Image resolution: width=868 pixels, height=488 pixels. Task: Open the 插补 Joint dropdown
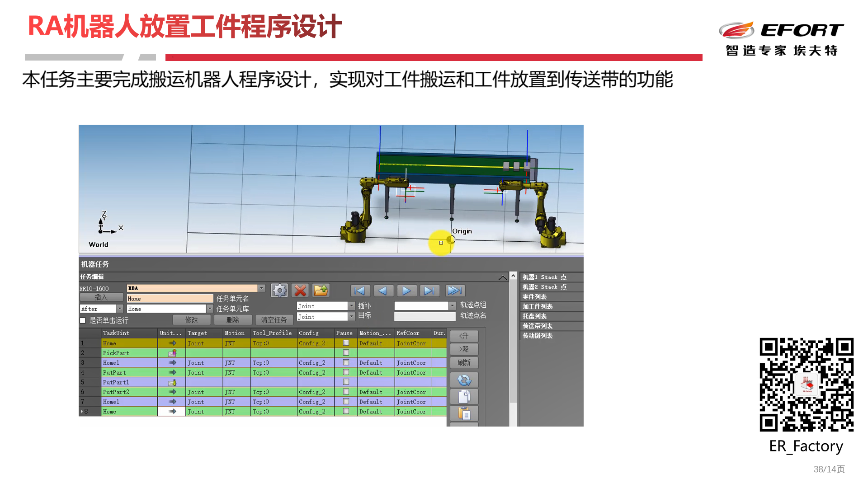351,305
